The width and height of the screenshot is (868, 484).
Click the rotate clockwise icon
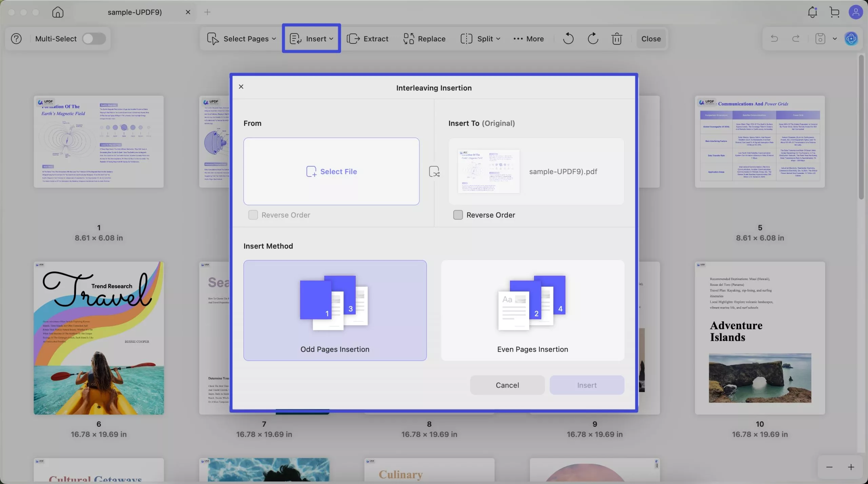593,39
